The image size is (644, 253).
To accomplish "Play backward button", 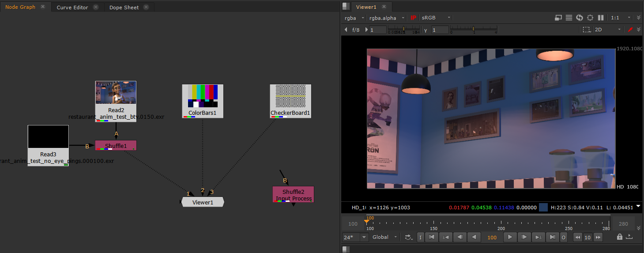I will click(474, 238).
